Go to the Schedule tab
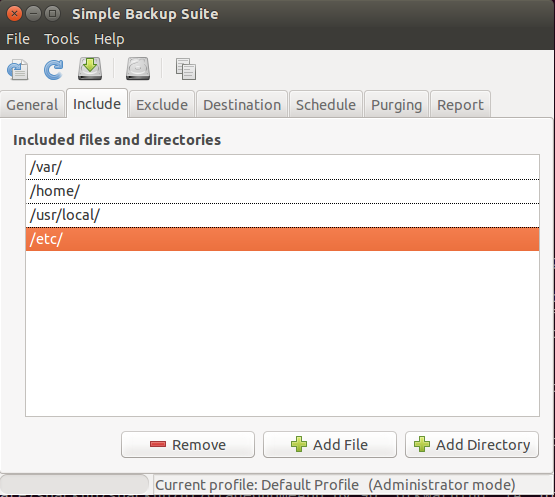The width and height of the screenshot is (555, 497). pos(326,104)
